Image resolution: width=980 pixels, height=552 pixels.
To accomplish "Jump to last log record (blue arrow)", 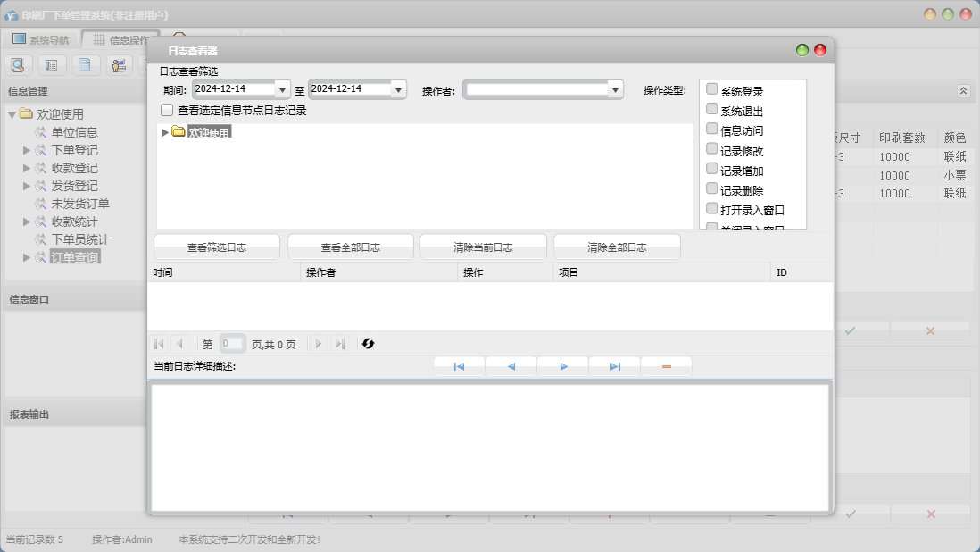I will tap(615, 366).
